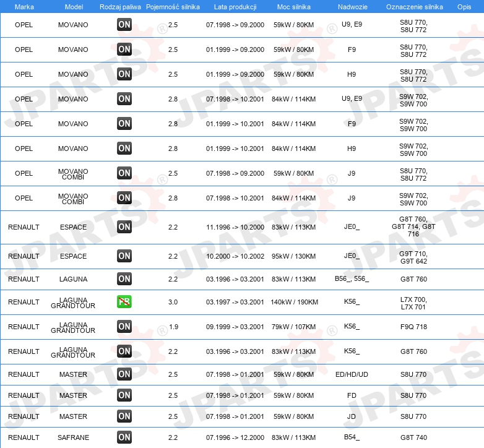The image size is (484, 448).
Task: Select the SAFRANE model cell
Action: pos(73,437)
